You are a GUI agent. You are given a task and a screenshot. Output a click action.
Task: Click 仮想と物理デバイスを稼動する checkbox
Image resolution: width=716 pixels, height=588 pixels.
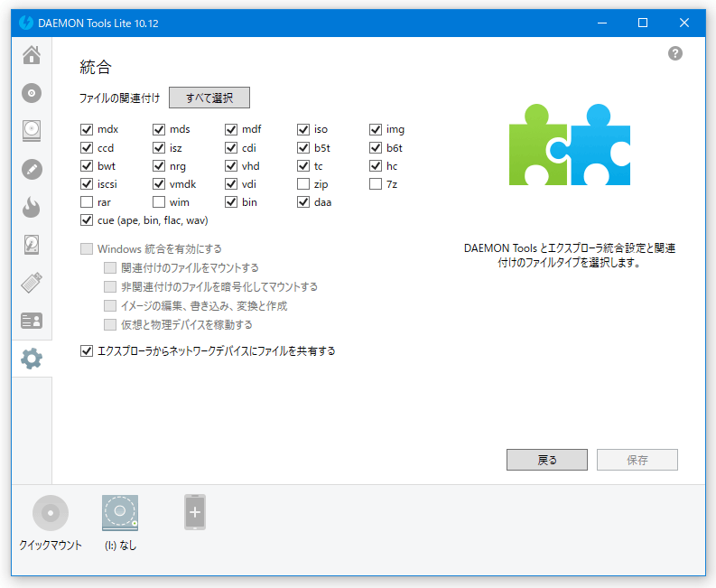pos(110,325)
